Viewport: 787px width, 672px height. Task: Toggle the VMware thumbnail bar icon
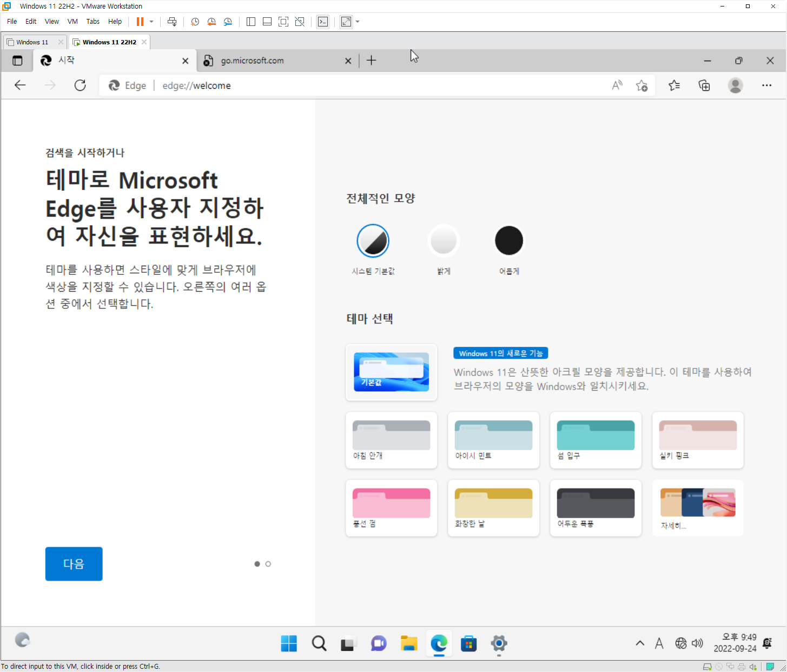[267, 22]
